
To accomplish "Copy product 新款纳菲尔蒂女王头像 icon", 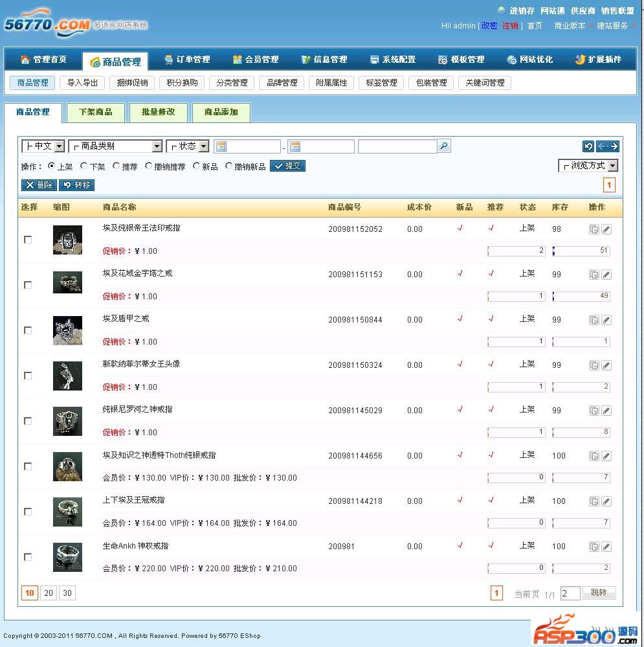I will point(594,365).
